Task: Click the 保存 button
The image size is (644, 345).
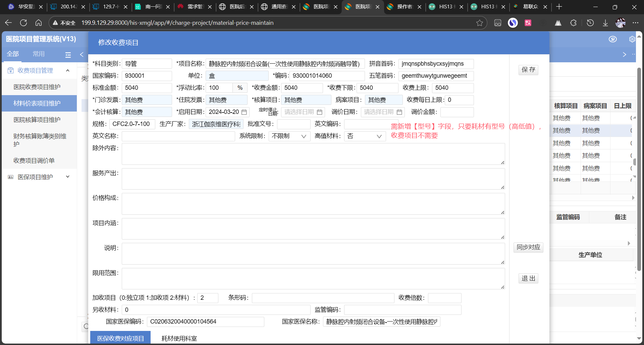Action: [529, 70]
